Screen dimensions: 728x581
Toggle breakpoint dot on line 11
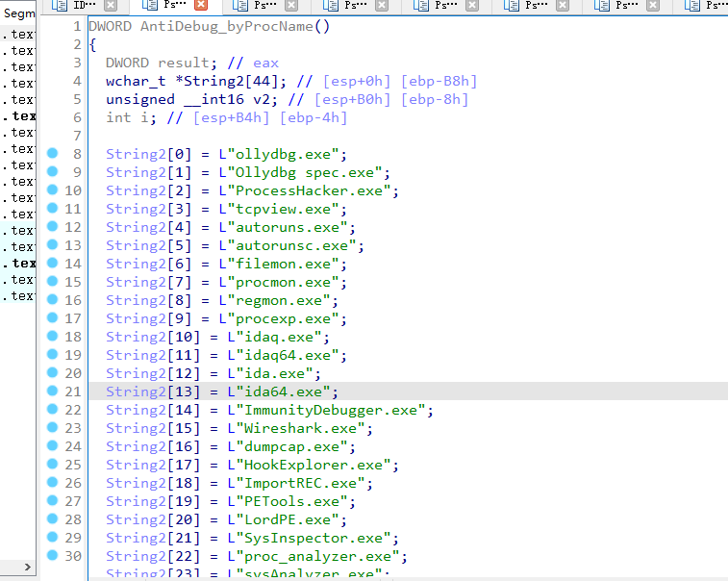point(53,208)
